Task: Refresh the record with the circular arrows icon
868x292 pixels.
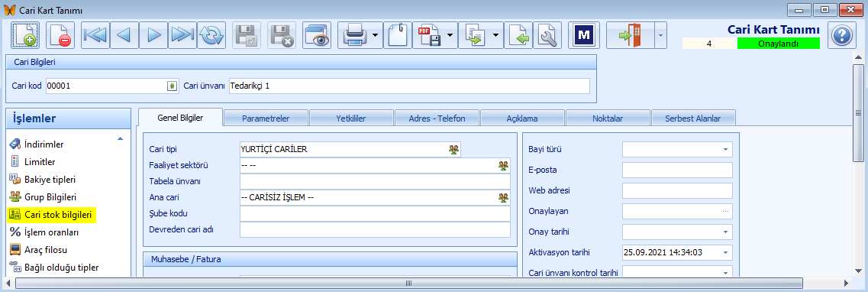Action: 211,35
